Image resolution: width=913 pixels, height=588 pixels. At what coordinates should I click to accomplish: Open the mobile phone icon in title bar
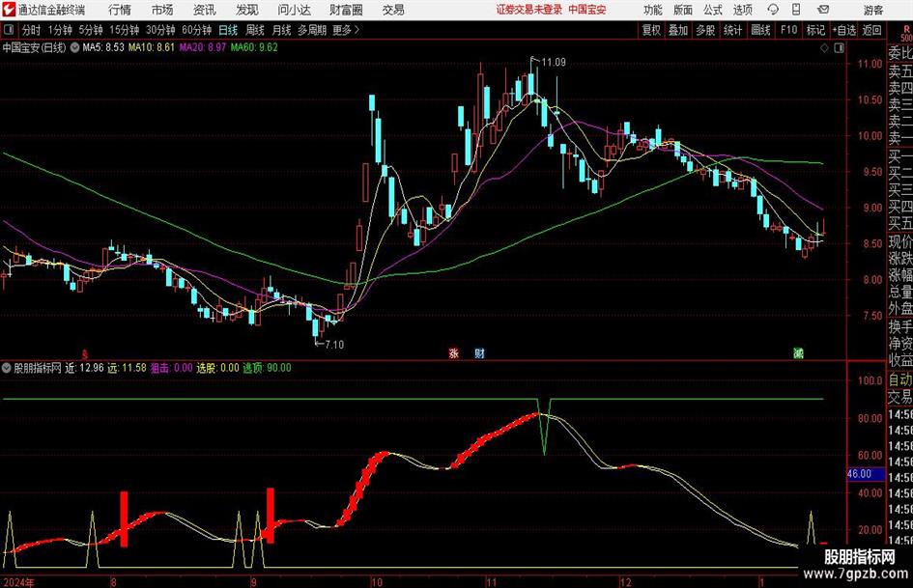[796, 10]
